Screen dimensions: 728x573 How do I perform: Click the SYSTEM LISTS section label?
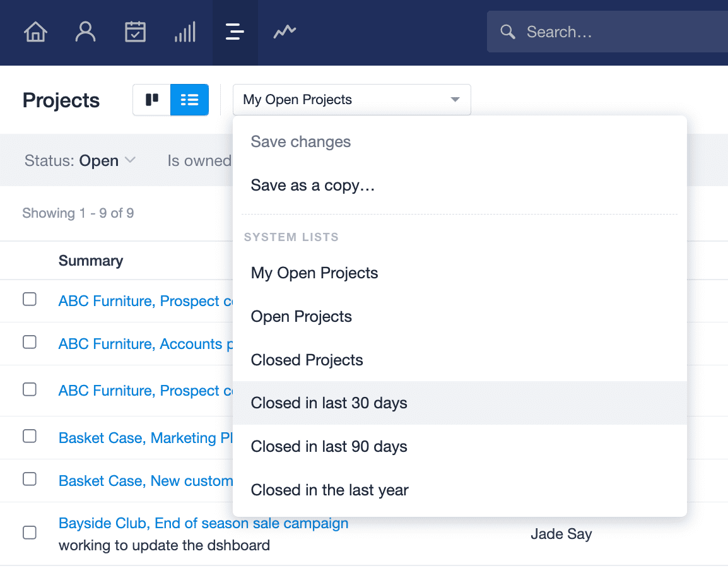pos(291,237)
